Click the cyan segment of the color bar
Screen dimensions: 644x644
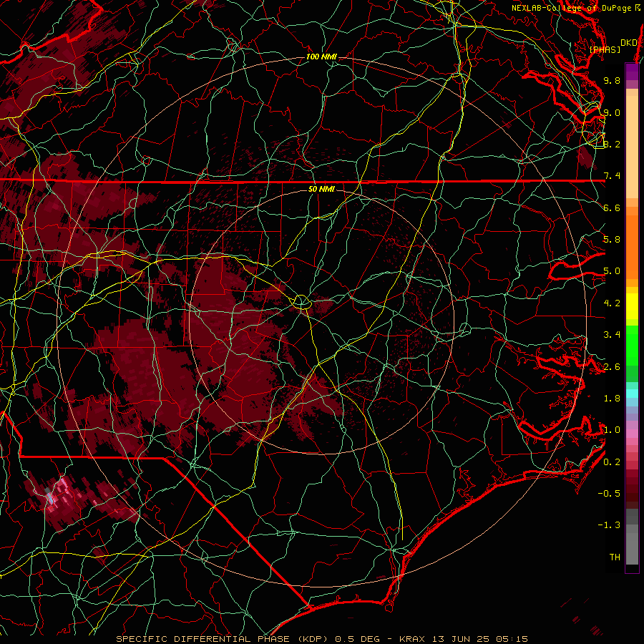click(x=632, y=394)
